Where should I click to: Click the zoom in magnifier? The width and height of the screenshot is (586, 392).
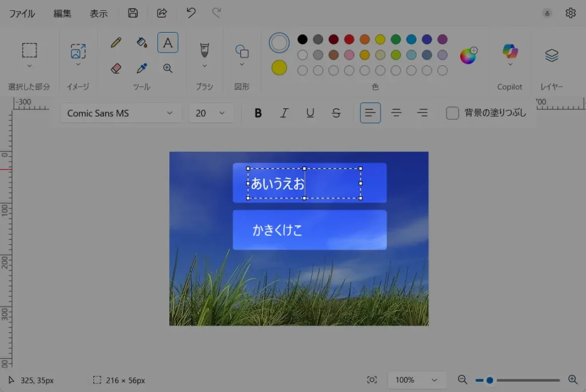572,379
